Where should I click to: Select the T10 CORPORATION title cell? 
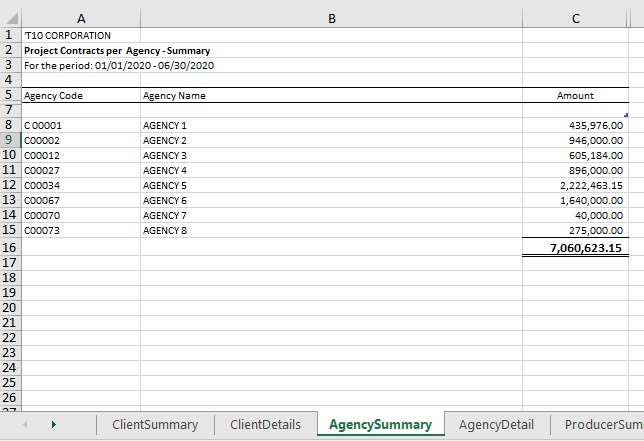(x=80, y=35)
